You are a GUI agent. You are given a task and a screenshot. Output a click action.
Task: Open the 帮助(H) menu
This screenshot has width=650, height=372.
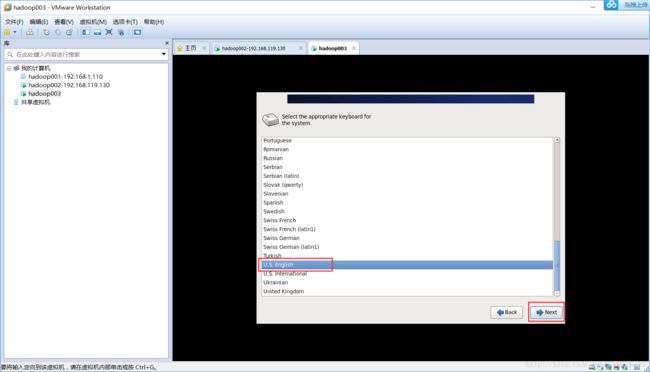154,22
